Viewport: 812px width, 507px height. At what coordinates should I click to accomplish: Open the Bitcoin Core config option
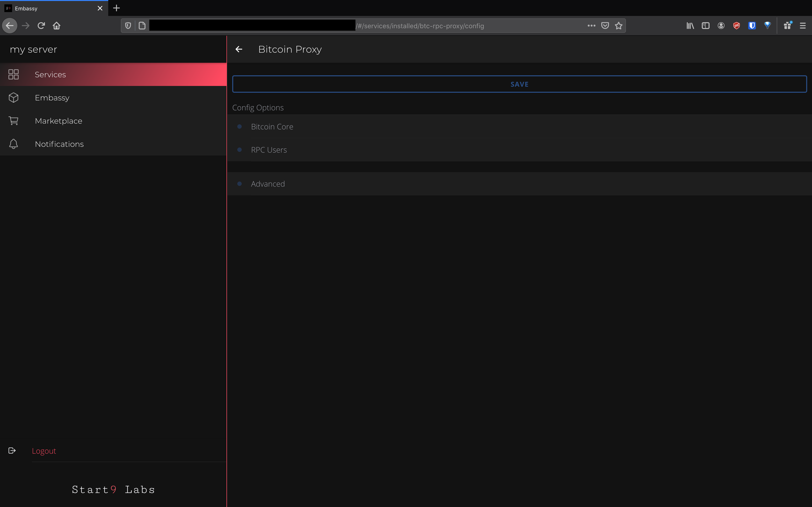tap(272, 127)
